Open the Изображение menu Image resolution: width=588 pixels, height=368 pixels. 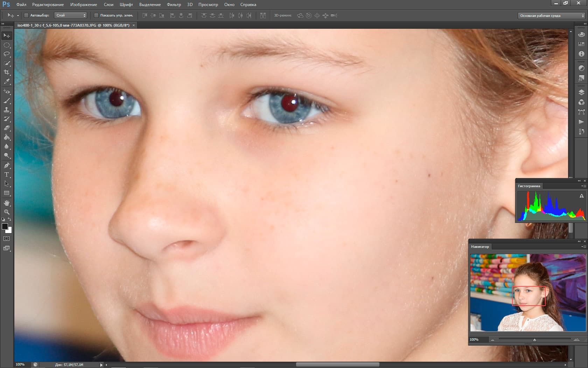tap(84, 5)
